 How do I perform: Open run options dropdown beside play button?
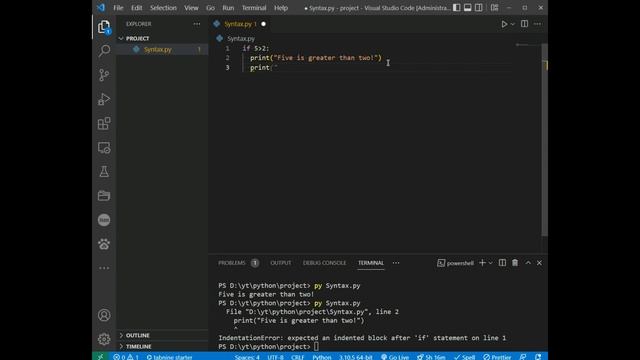[513, 24]
